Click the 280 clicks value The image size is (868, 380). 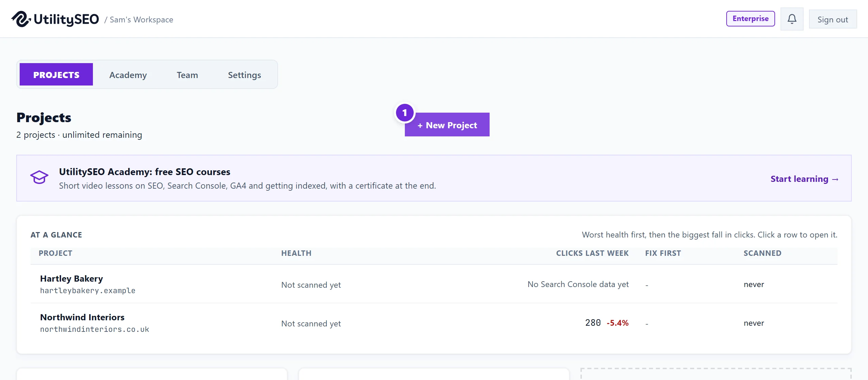point(593,323)
